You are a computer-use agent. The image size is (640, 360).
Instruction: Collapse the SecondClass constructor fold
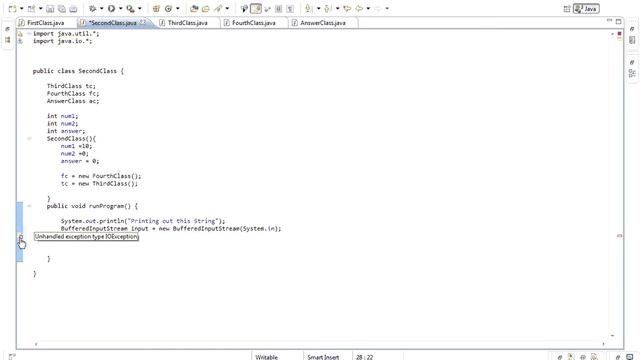pos(29,139)
